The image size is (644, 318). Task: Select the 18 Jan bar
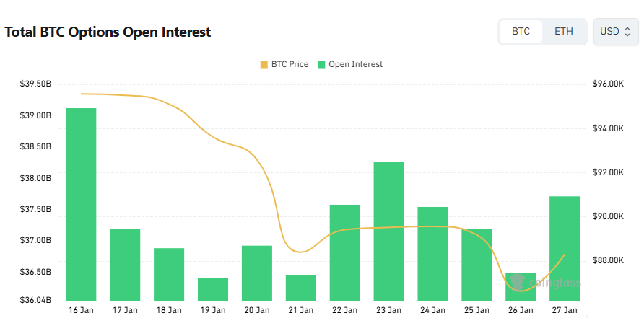(x=169, y=274)
